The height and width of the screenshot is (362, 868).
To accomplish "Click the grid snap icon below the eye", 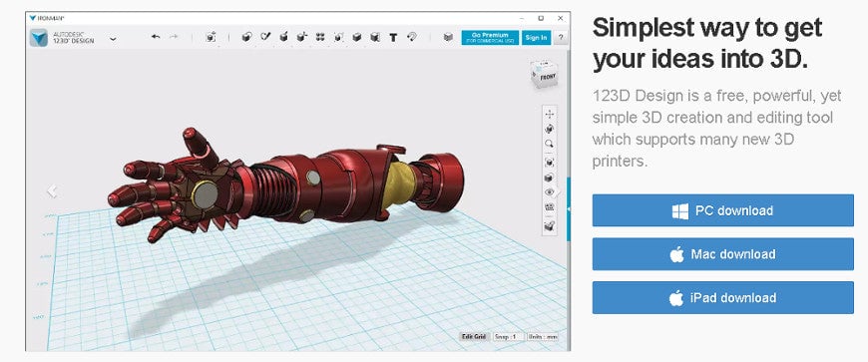I will click(x=549, y=207).
